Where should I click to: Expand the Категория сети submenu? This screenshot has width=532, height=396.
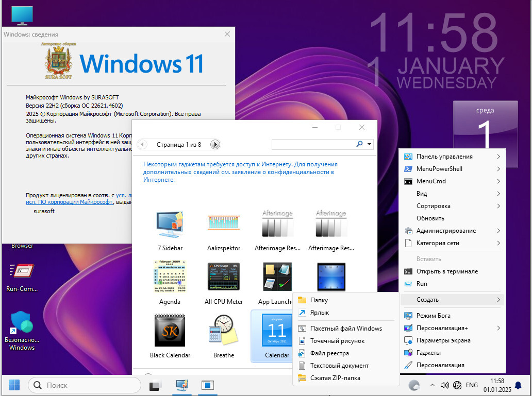tap(452, 243)
